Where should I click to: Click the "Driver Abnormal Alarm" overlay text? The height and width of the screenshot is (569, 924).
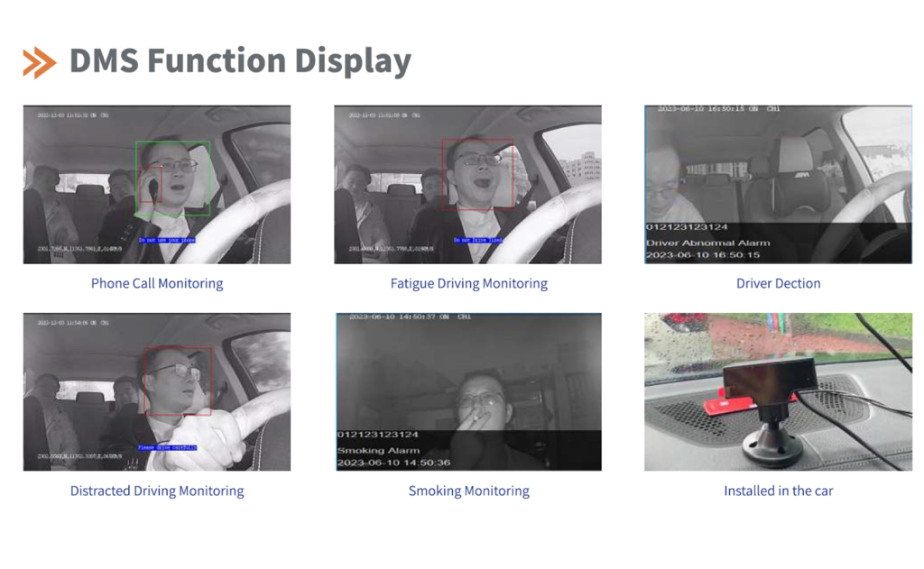707,243
